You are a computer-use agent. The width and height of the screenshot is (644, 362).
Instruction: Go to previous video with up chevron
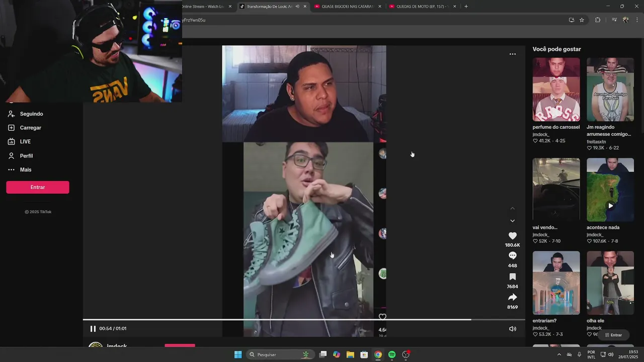pyautogui.click(x=512, y=208)
